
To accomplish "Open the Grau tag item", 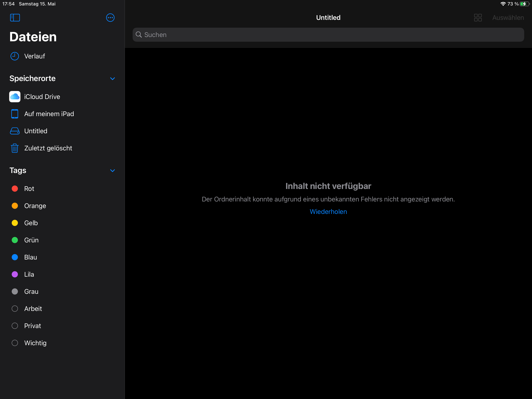I will point(31,291).
